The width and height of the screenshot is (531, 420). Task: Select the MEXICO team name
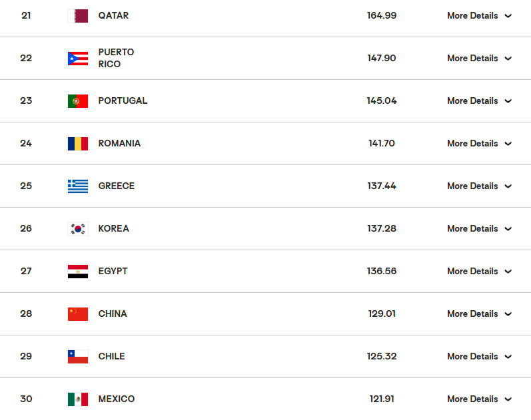click(116, 399)
